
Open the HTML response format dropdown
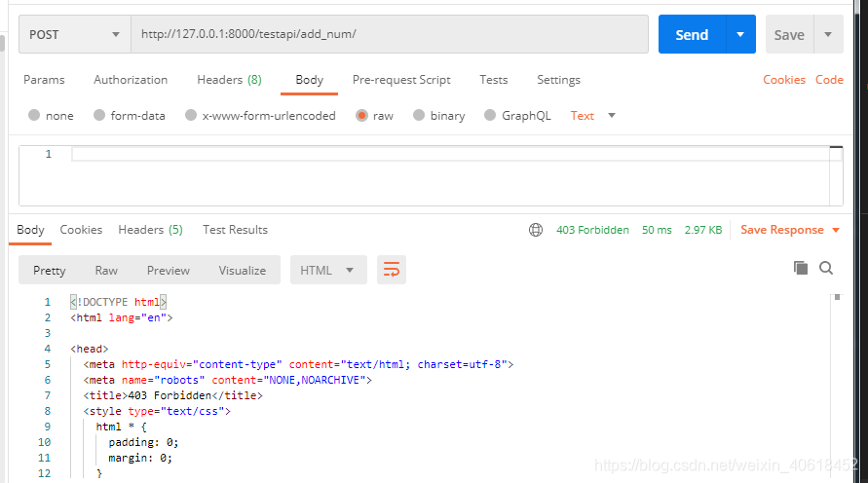tap(328, 270)
